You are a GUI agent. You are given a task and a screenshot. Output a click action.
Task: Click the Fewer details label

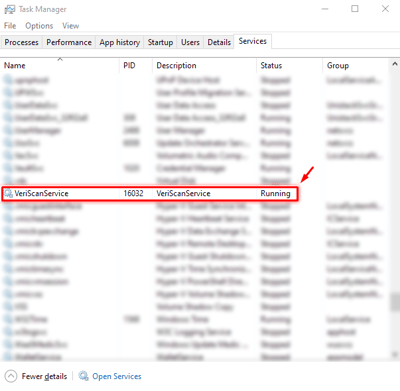point(44,376)
